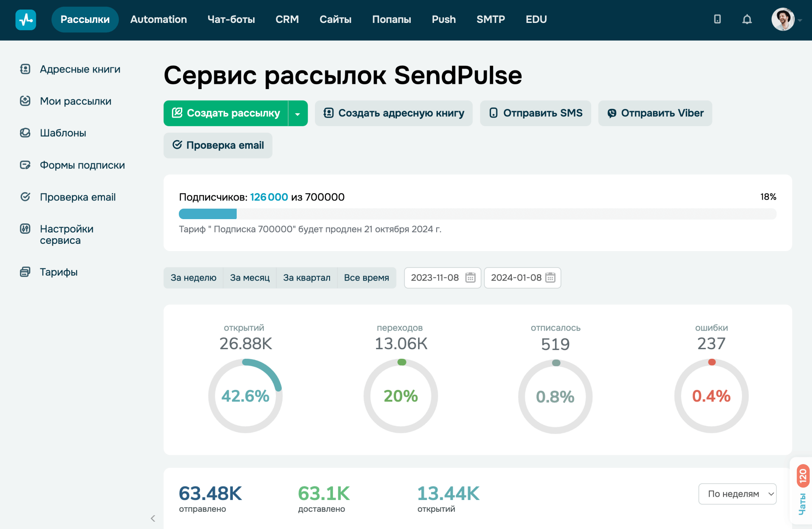812x529 pixels.
Task: Click the subscribers progress bar
Action: pos(478,214)
